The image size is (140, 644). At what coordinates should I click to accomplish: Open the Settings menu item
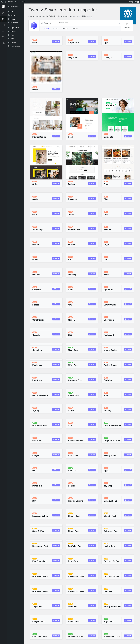point(13,43)
